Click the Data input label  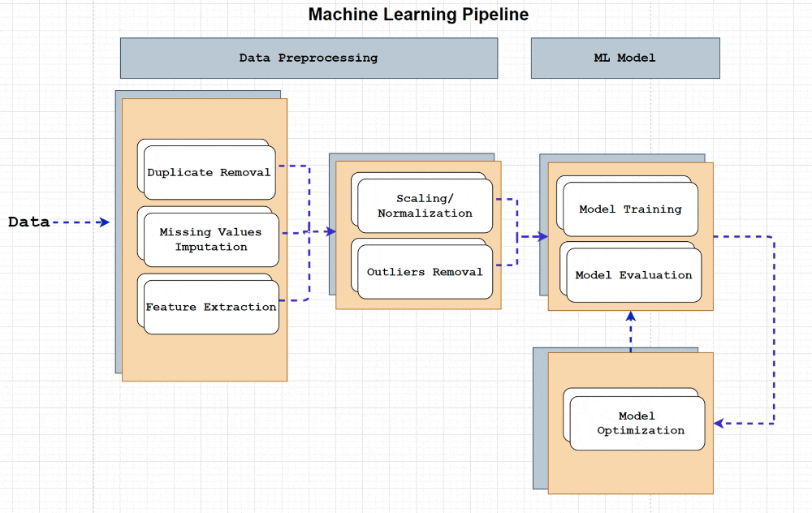coord(29,222)
